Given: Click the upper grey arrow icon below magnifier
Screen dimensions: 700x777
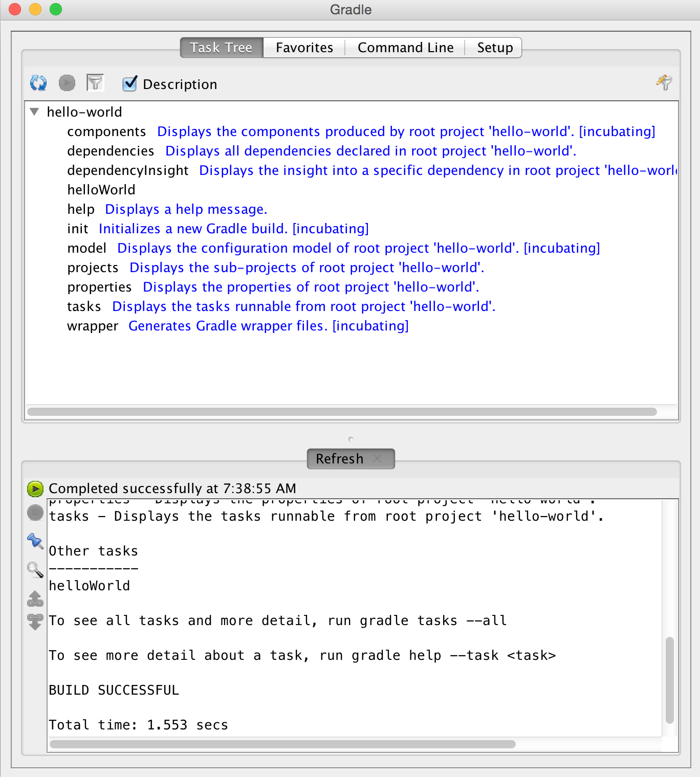Looking at the screenshot, I should tap(35, 598).
